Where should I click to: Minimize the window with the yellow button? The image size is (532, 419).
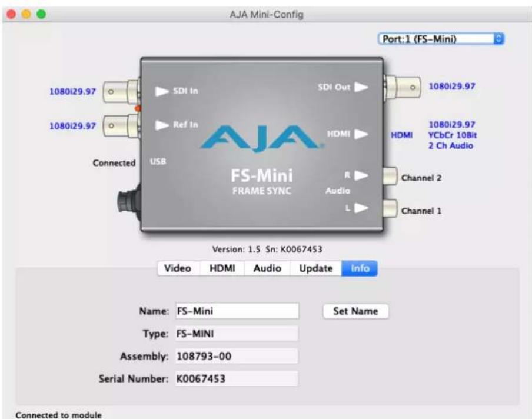point(26,14)
